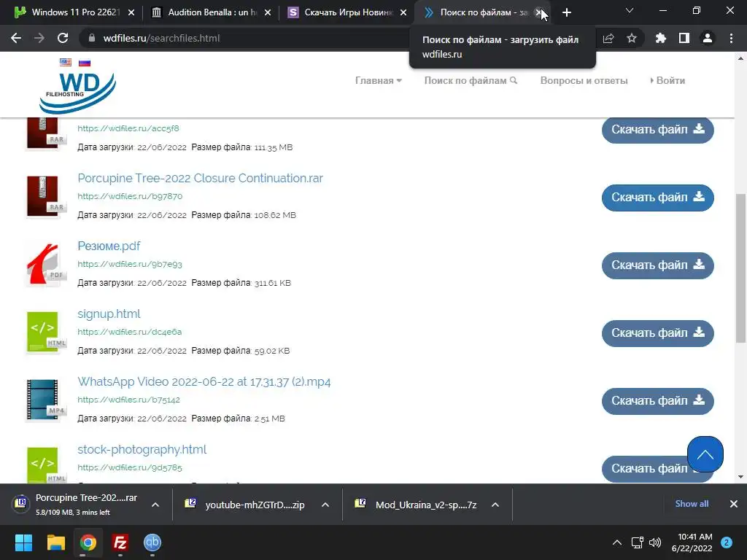Open Вопросы и ответы page
This screenshot has width=747, height=560.
coord(584,80)
